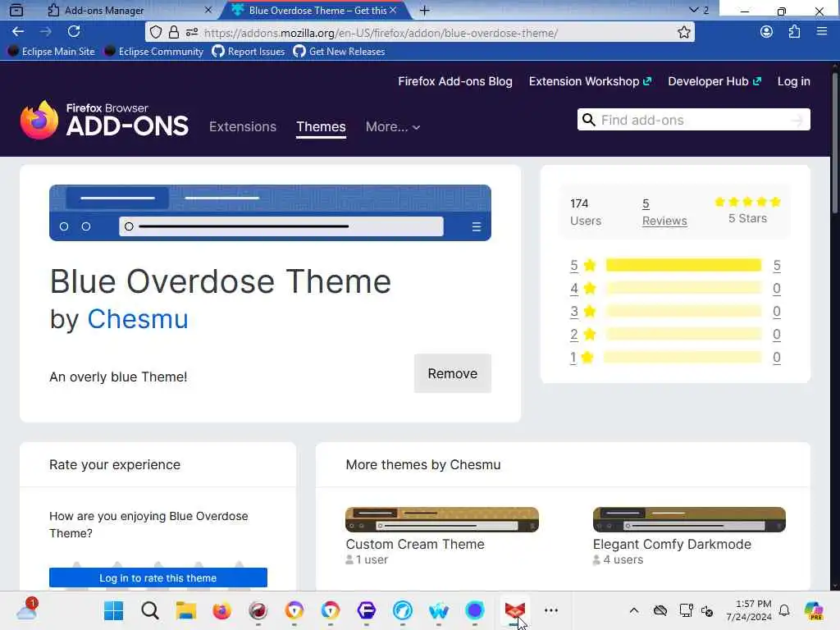Viewport: 840px width, 630px height.
Task: Open the Themes navigation item
Action: tap(321, 127)
